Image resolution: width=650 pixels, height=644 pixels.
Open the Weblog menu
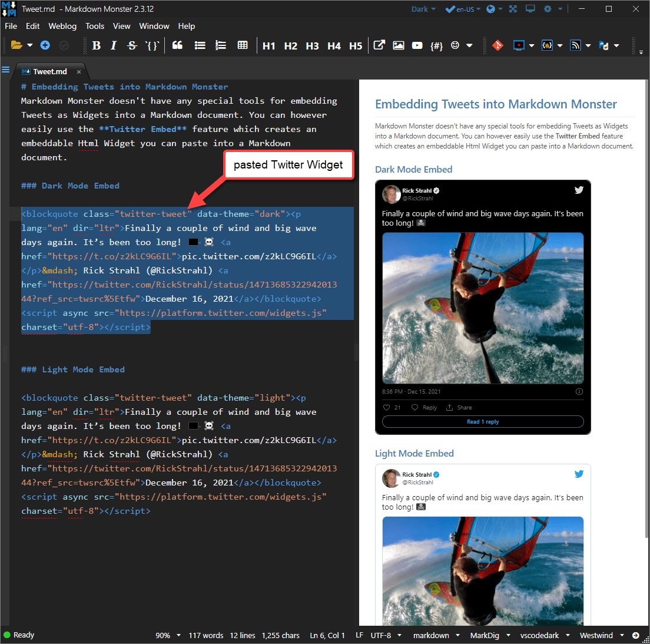coord(62,26)
